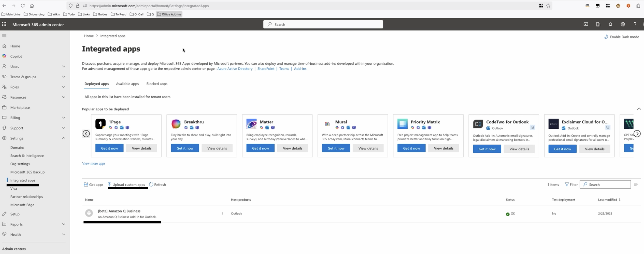The width and height of the screenshot is (644, 254).
Task: Click the notifications bell icon
Action: 610,24
